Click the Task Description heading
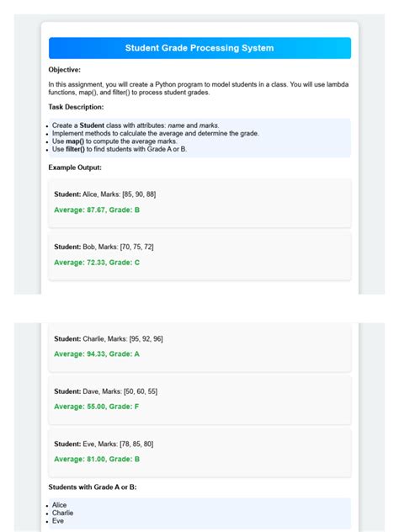This screenshot has width=399, height=532. [76, 107]
